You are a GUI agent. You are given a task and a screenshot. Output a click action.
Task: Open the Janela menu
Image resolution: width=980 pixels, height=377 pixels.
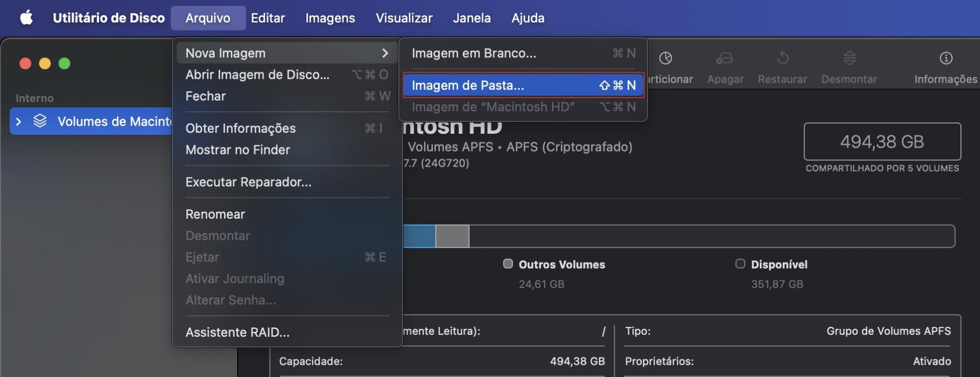coord(472,18)
